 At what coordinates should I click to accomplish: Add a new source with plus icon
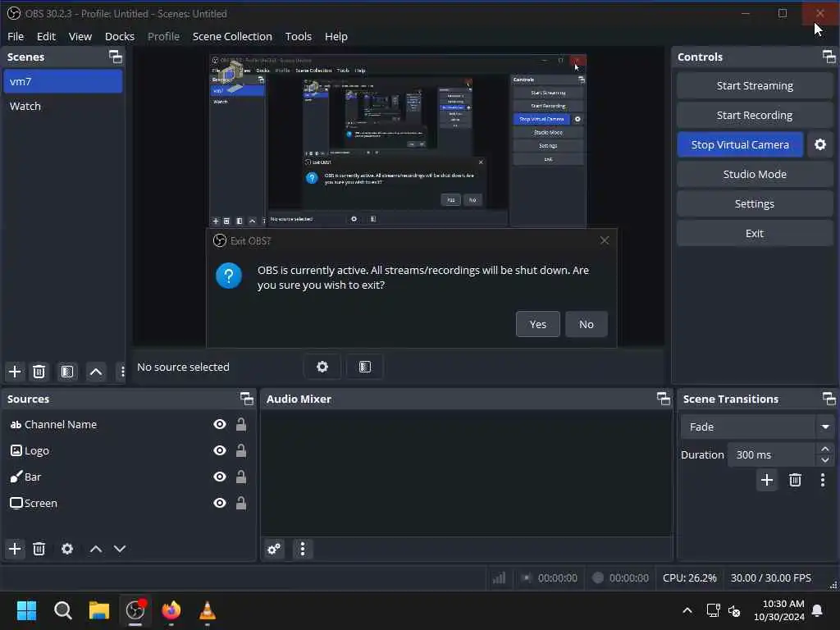click(x=15, y=549)
